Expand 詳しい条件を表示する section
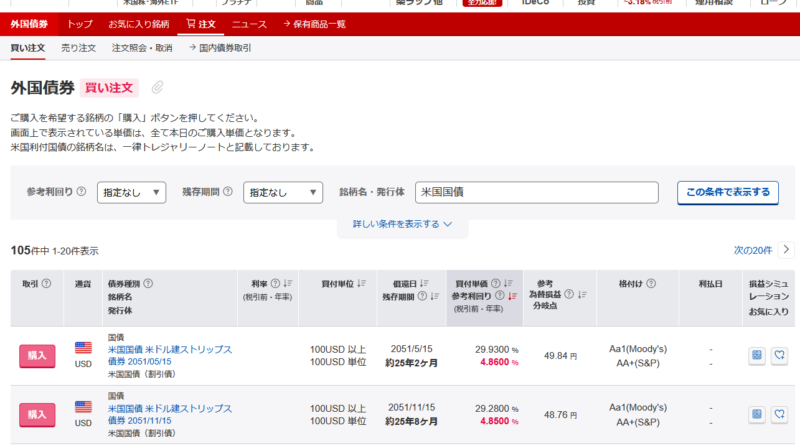Image resolution: width=800 pixels, height=446 pixels. click(403, 224)
